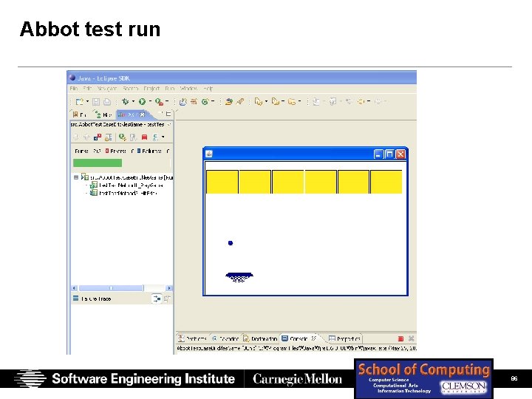Click the New Java Package icon

[x=194, y=101]
